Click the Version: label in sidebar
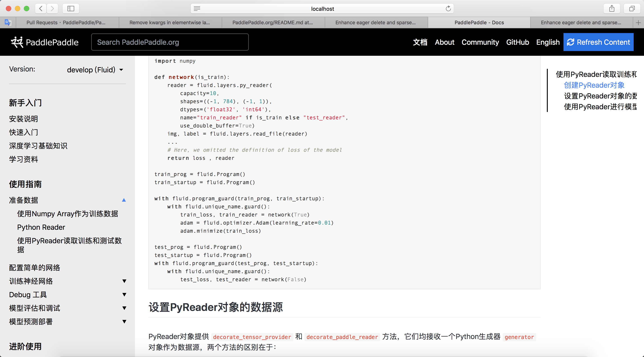 [x=22, y=69]
